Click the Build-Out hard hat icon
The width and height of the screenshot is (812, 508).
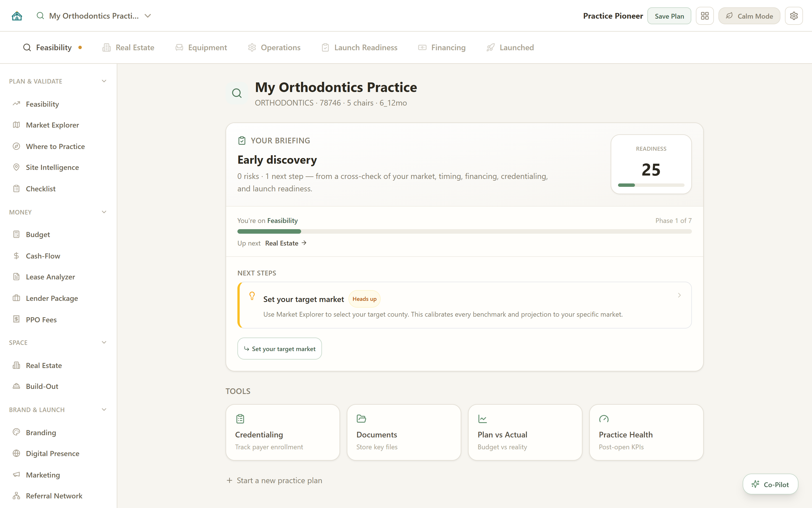[16, 386]
